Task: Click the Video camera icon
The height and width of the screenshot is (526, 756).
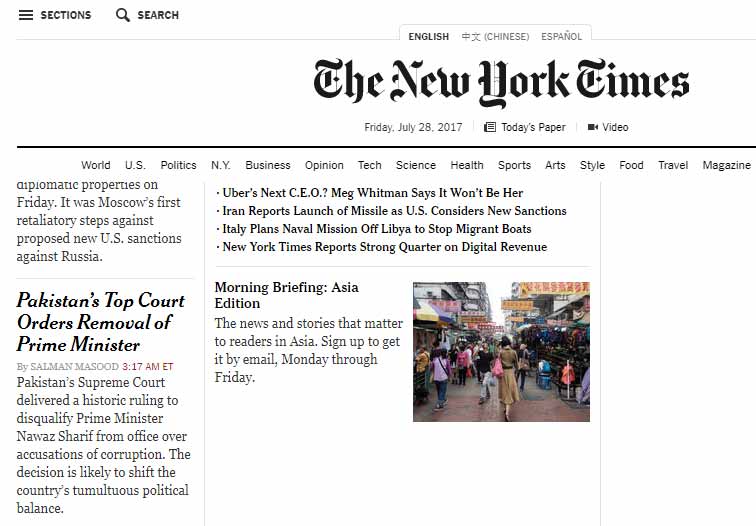Action: coord(592,127)
